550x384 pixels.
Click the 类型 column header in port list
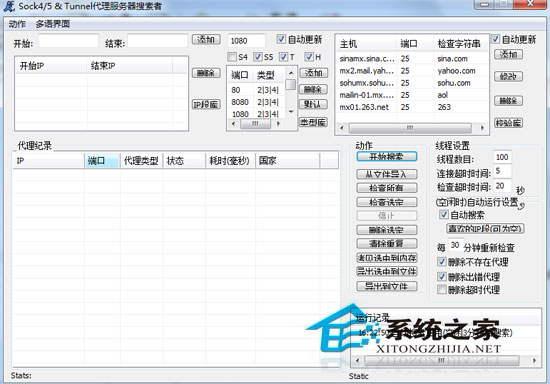tap(269, 75)
